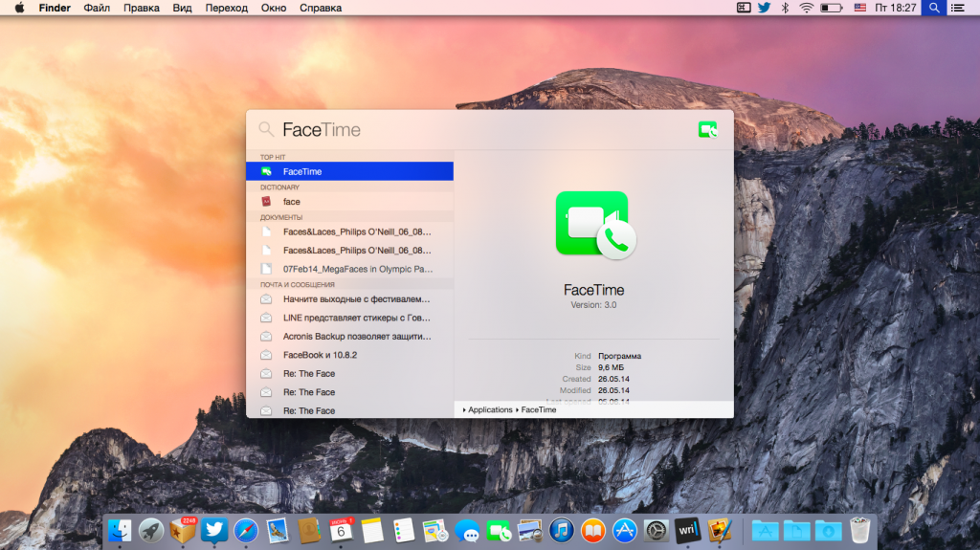Viewport: 980px width, 550px height.
Task: Open yellow Notes app in Dock
Action: [x=372, y=531]
